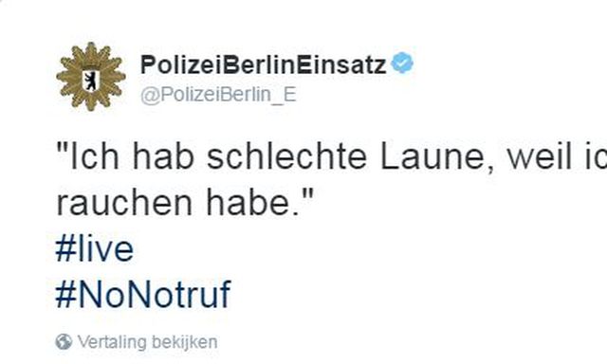607x364 pixels.
Task: Show translation via Vertaling bekijken
Action: pos(147,342)
